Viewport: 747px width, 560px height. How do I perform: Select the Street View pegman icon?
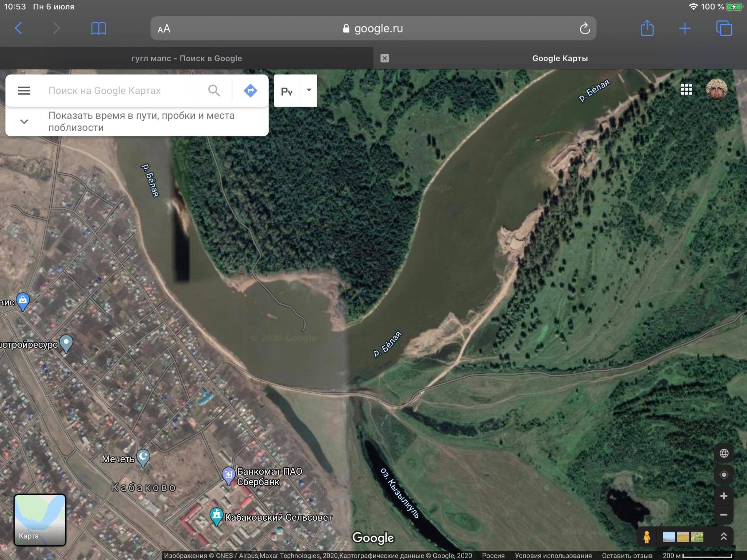[x=646, y=537]
